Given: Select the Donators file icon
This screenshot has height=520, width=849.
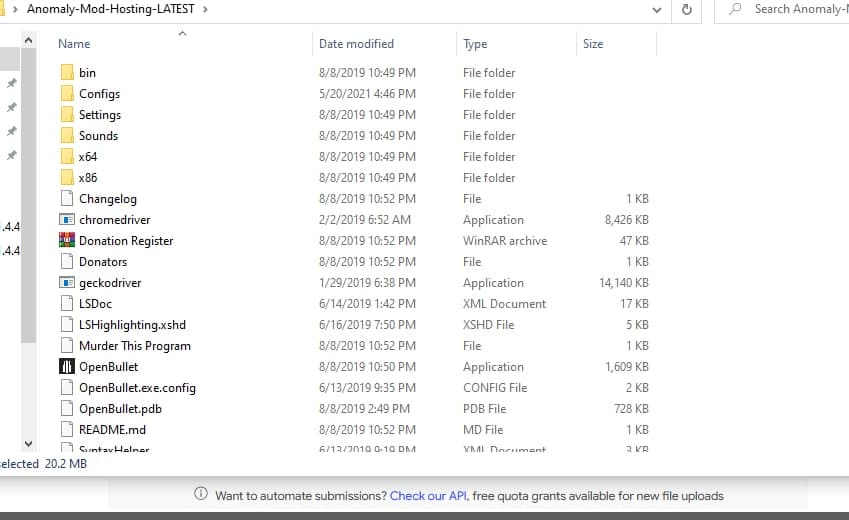Looking at the screenshot, I should [67, 262].
